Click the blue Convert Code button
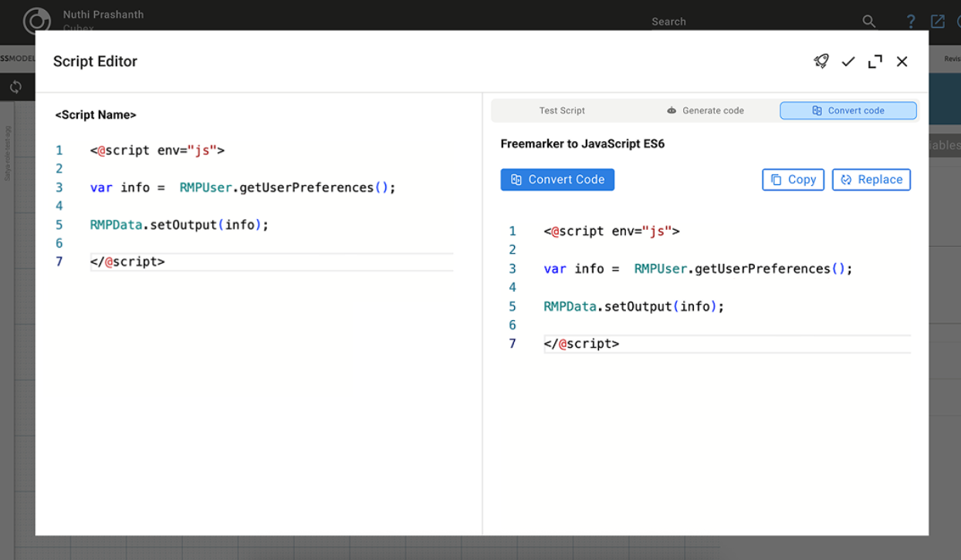This screenshot has height=560, width=961. (x=557, y=180)
